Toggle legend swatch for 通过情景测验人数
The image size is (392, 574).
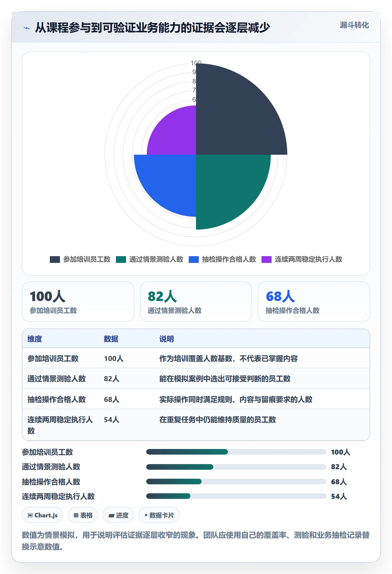(x=121, y=260)
